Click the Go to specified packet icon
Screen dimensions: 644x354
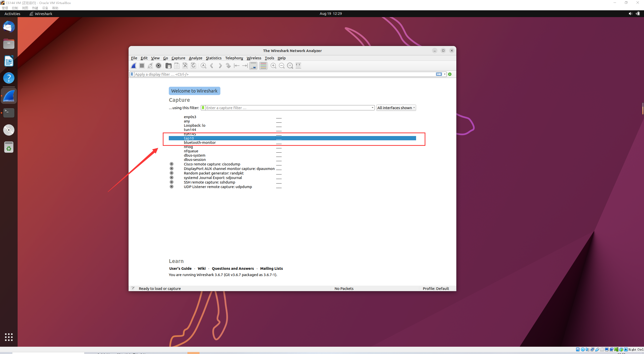(228, 66)
